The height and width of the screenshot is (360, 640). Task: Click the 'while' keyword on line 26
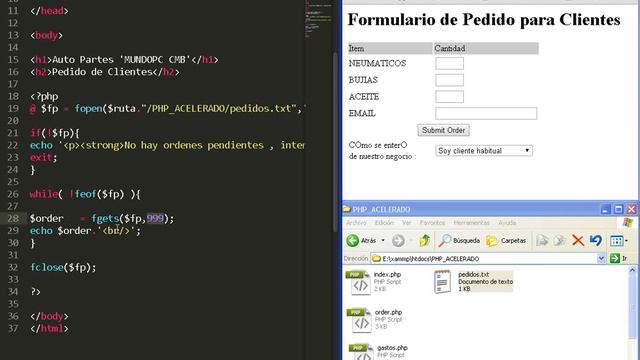44,194
